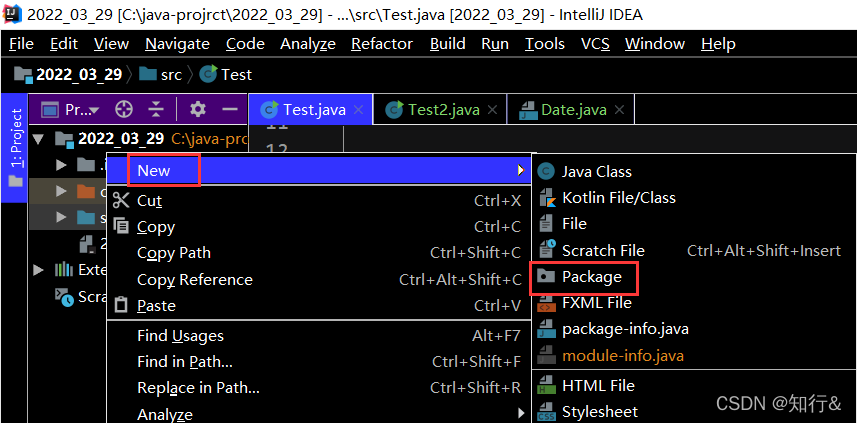Select New in the context menu

(319, 171)
